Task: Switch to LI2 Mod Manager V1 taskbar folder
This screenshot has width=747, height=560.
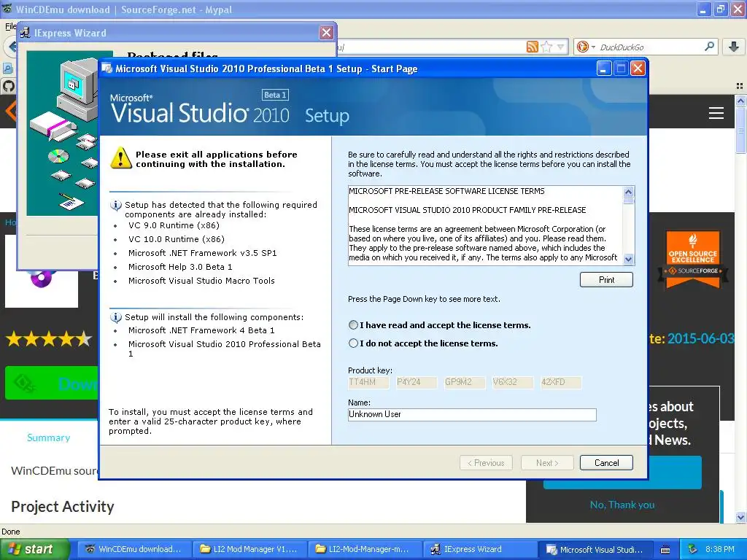Action: point(249,550)
